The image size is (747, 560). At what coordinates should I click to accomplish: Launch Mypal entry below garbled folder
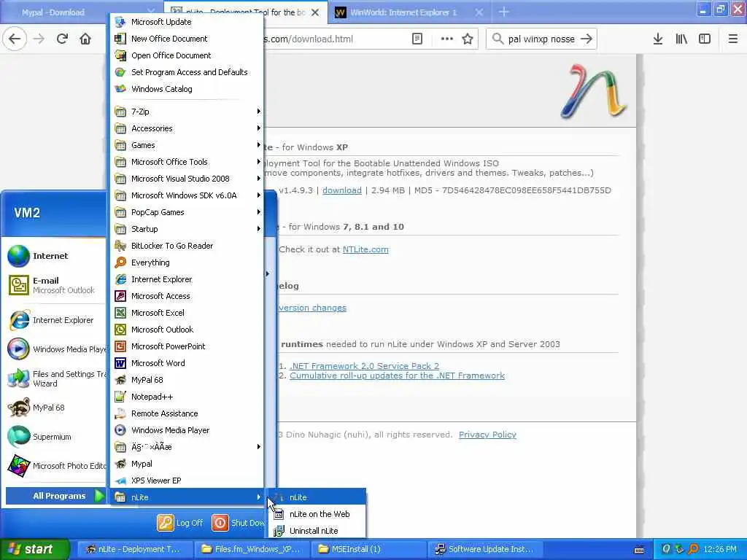coord(187,463)
